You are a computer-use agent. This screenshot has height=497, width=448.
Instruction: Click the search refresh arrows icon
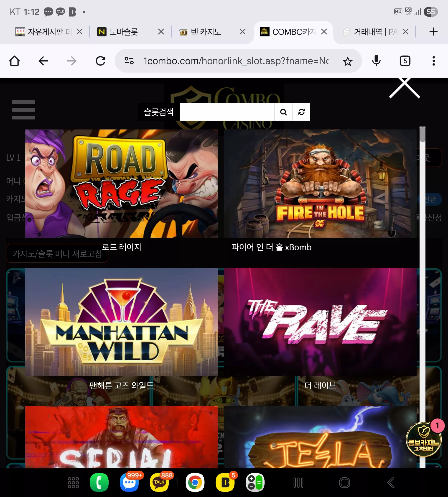click(301, 112)
